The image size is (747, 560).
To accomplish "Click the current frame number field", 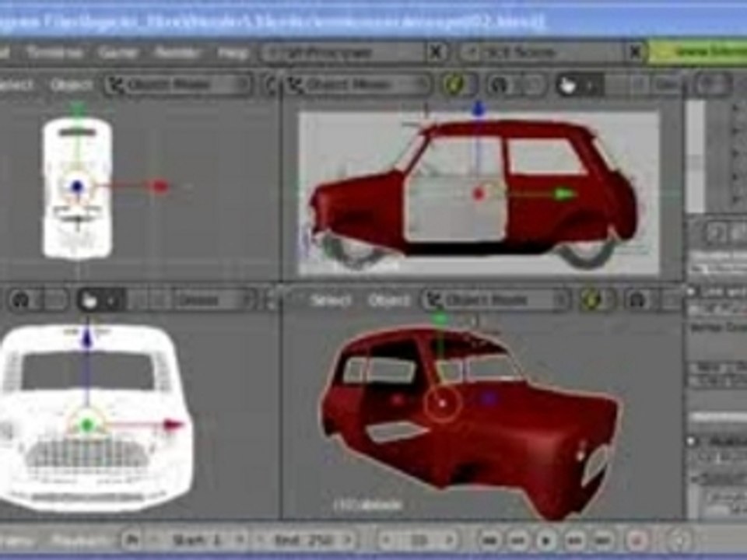I will pyautogui.click(x=419, y=541).
